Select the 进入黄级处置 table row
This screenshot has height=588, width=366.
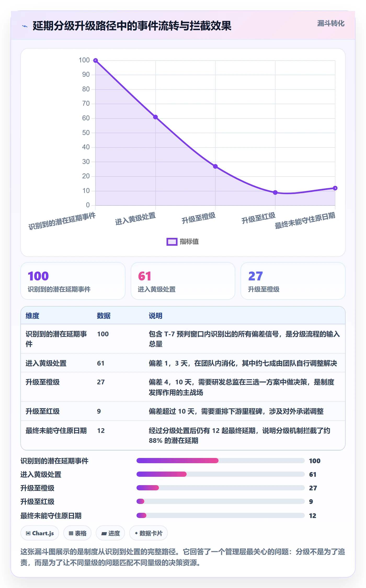pos(183,363)
